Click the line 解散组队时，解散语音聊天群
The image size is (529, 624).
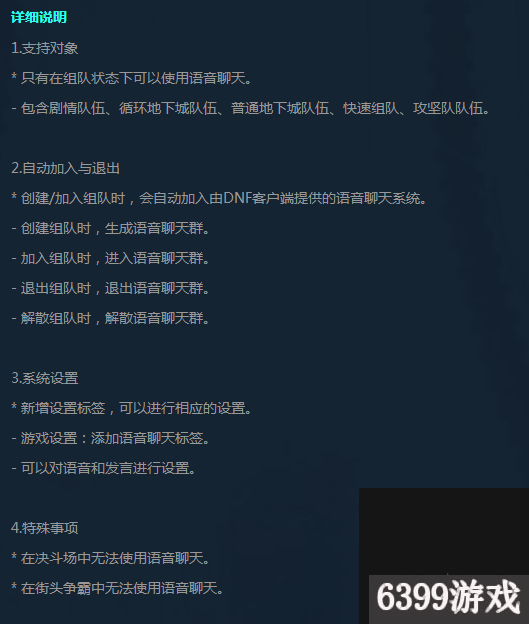click(110, 318)
